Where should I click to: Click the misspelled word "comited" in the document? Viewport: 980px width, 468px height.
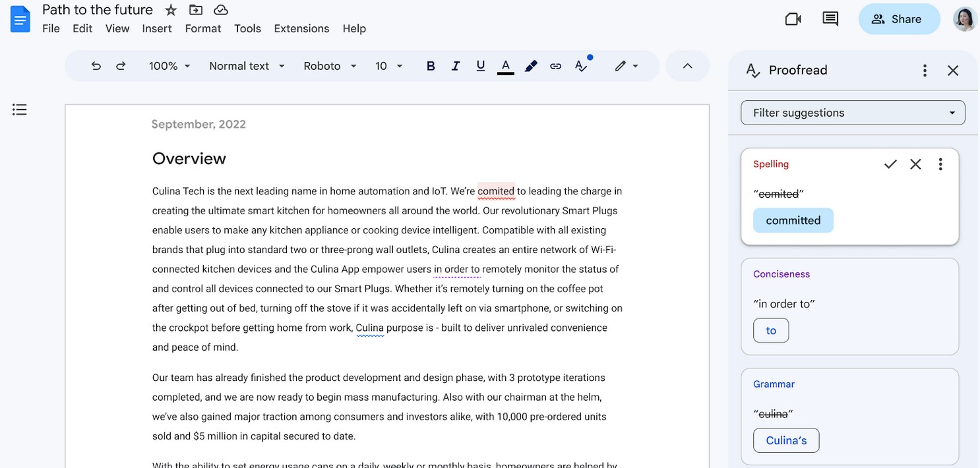tap(496, 191)
